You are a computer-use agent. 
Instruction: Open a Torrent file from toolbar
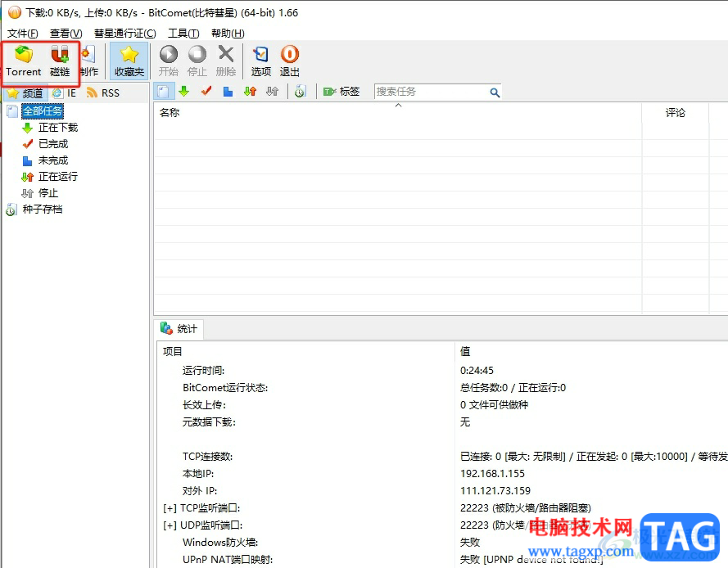(23, 61)
